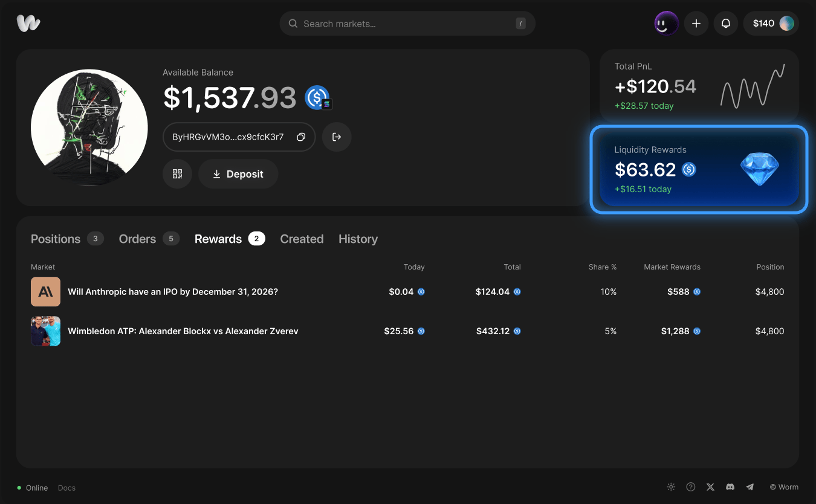Click the profile avatar image
The image size is (816, 504).
89,128
